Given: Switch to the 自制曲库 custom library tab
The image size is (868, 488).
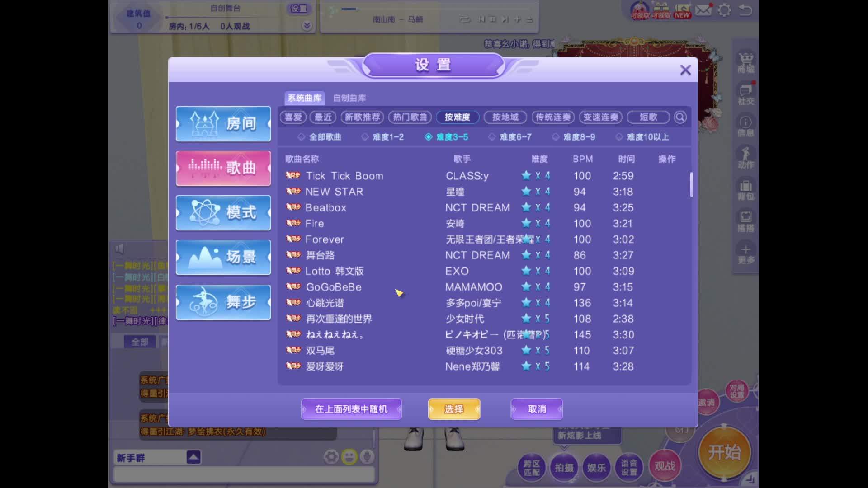Looking at the screenshot, I should 349,98.
